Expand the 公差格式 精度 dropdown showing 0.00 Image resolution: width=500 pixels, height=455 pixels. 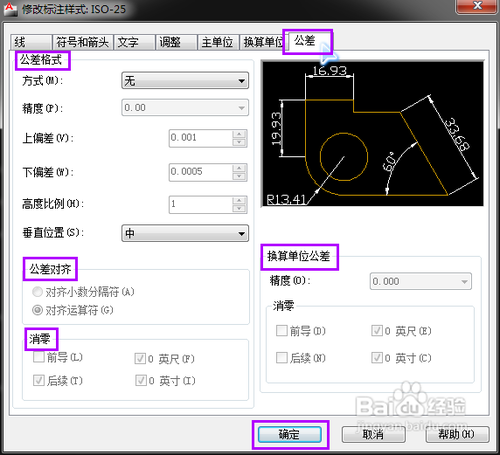pos(185,108)
